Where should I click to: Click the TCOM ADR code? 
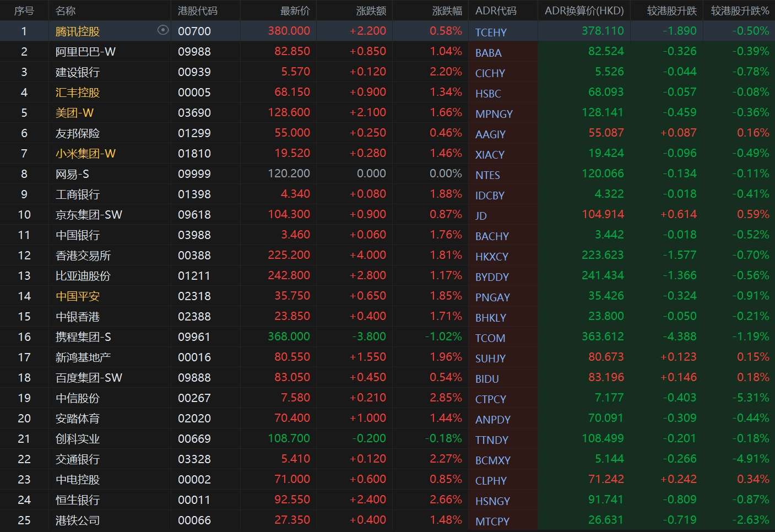[490, 338]
